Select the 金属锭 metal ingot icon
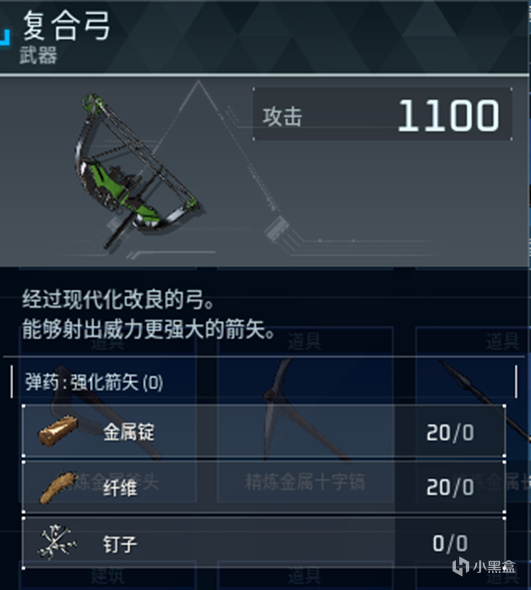The width and height of the screenshot is (531, 590). [58, 432]
